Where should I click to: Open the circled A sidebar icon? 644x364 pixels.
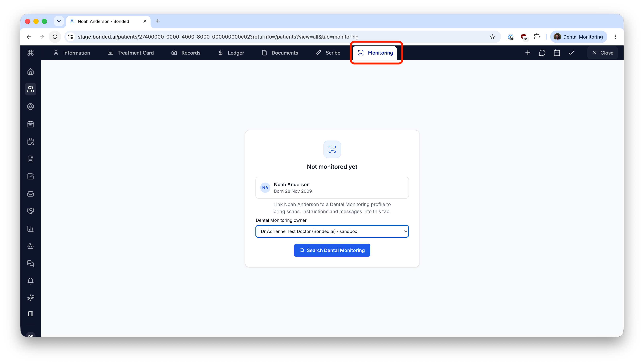pos(31,107)
